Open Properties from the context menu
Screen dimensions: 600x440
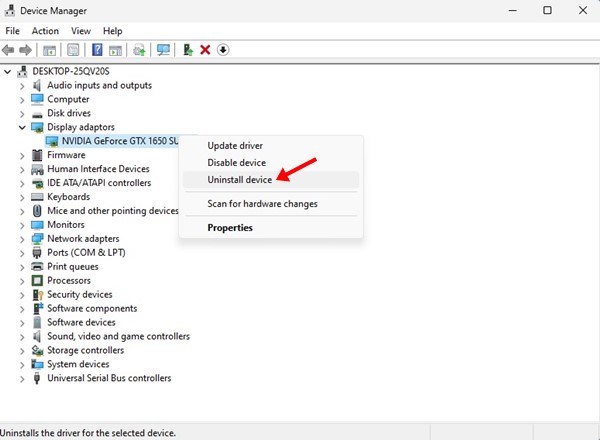[x=271, y=228]
